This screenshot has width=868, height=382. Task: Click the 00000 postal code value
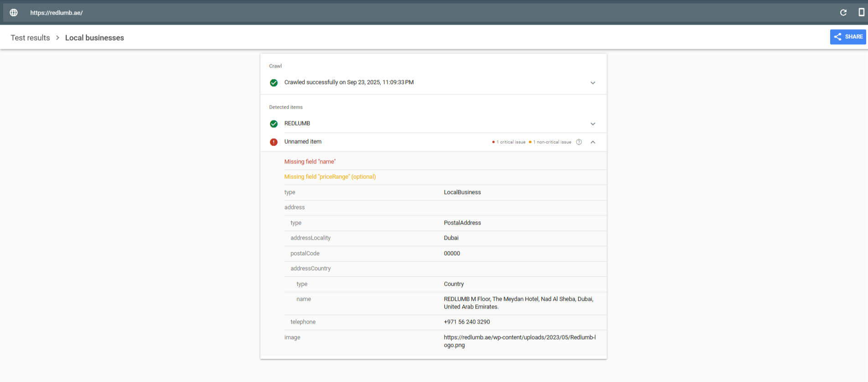coord(452,253)
